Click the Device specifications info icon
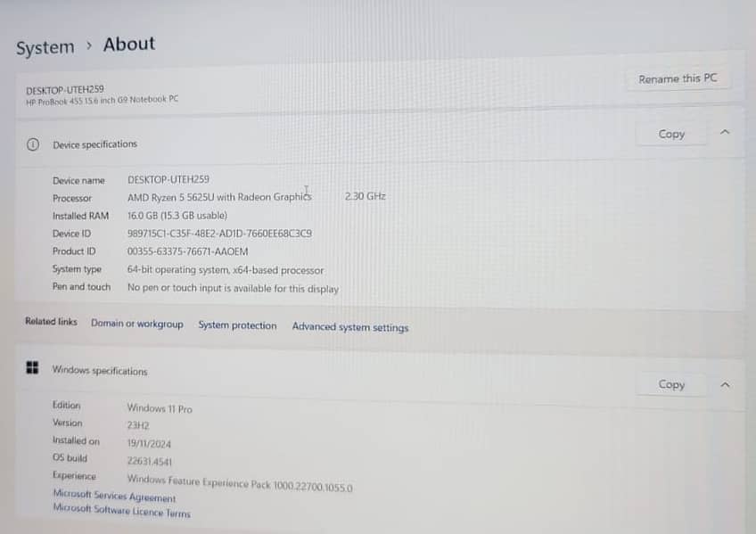The width and height of the screenshot is (756, 534). tap(33, 144)
